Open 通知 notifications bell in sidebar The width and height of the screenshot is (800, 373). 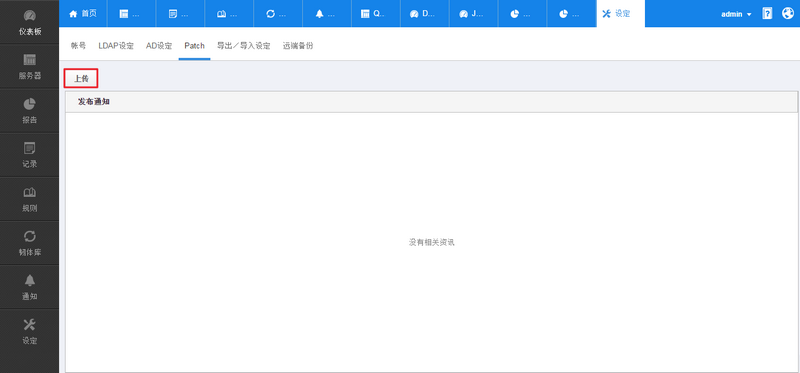29,287
